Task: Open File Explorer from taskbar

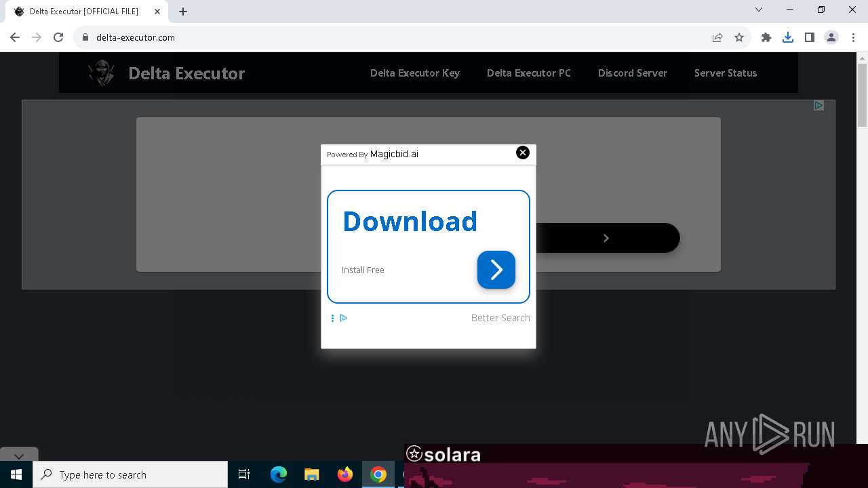Action: tap(311, 474)
